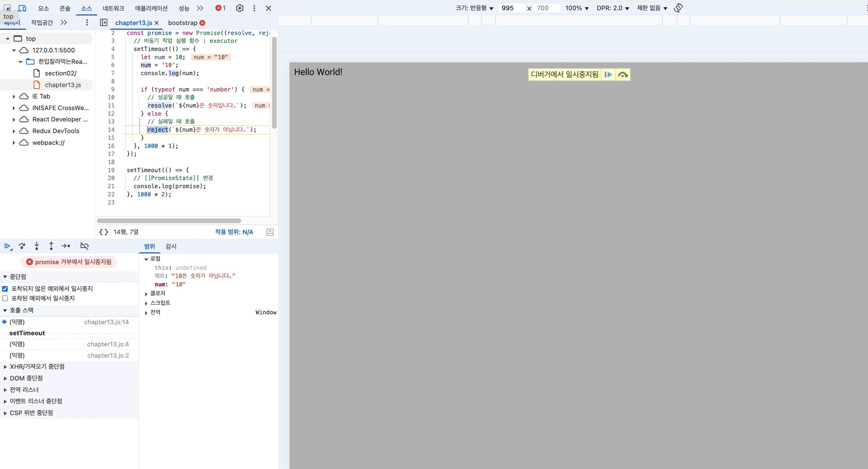Screen dimensions: 868x469
Task: Click the step into function icon
Action: (37, 246)
